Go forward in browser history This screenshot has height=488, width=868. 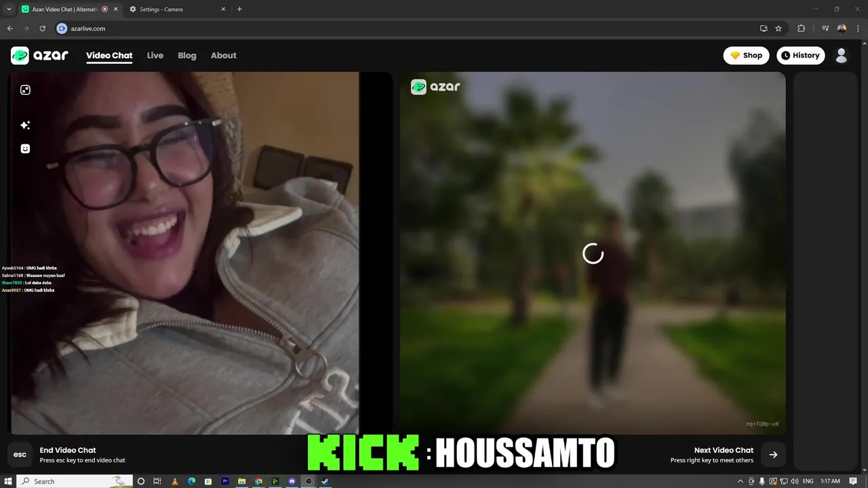click(x=26, y=28)
